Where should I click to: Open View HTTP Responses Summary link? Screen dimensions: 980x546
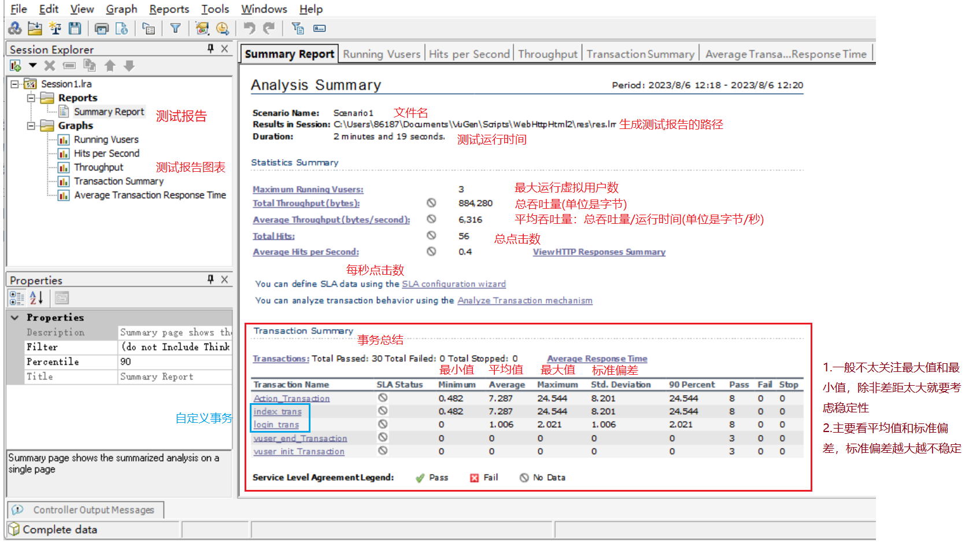click(x=599, y=252)
